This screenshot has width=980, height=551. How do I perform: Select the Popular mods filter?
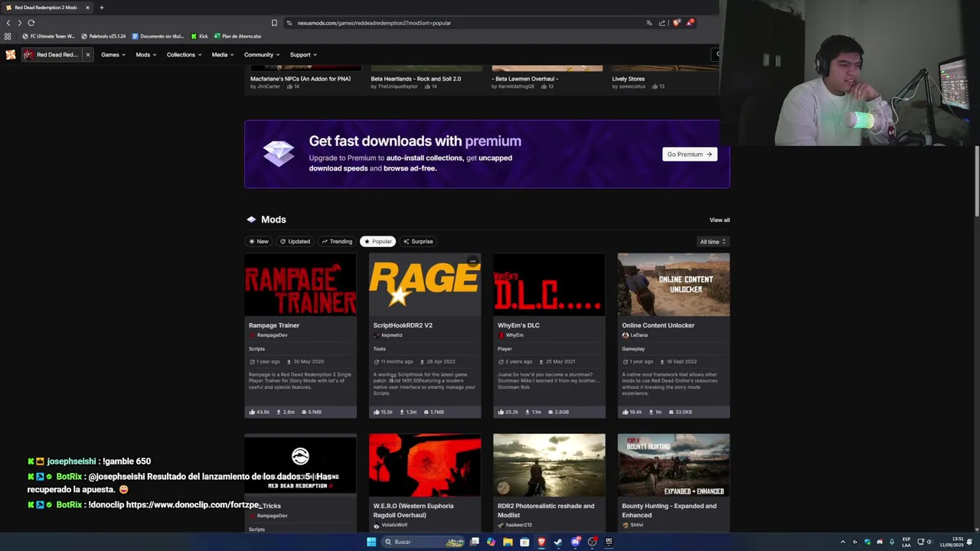(x=377, y=242)
